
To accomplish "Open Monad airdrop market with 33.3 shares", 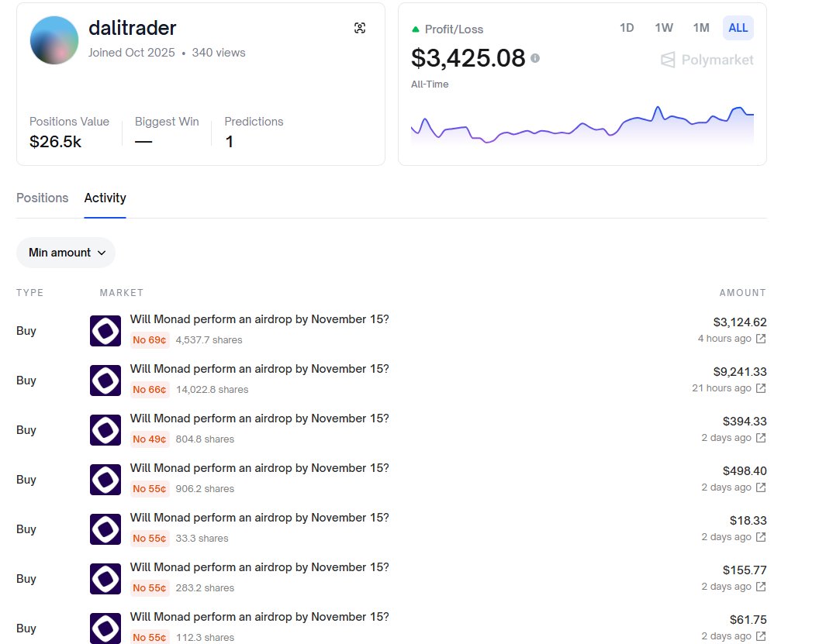I will [260, 518].
